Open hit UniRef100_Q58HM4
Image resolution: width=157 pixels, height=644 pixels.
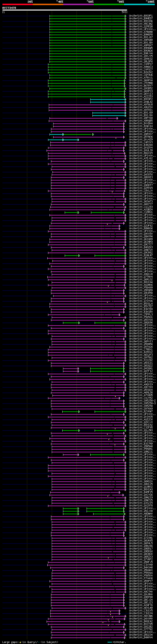[141, 344]
